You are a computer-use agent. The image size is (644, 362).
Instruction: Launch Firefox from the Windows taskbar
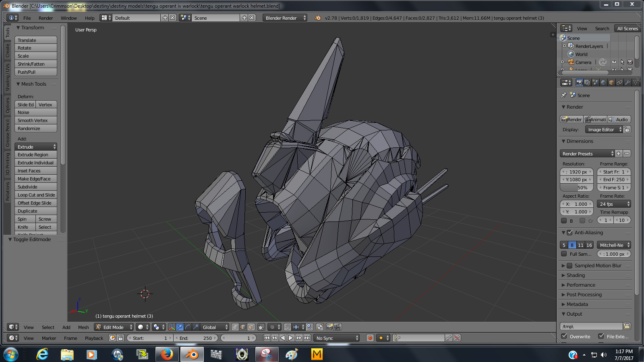tap(167, 354)
